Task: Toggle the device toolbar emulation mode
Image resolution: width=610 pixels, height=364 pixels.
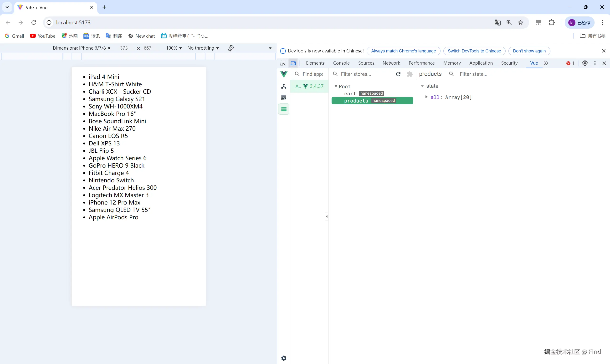Action: click(x=293, y=63)
